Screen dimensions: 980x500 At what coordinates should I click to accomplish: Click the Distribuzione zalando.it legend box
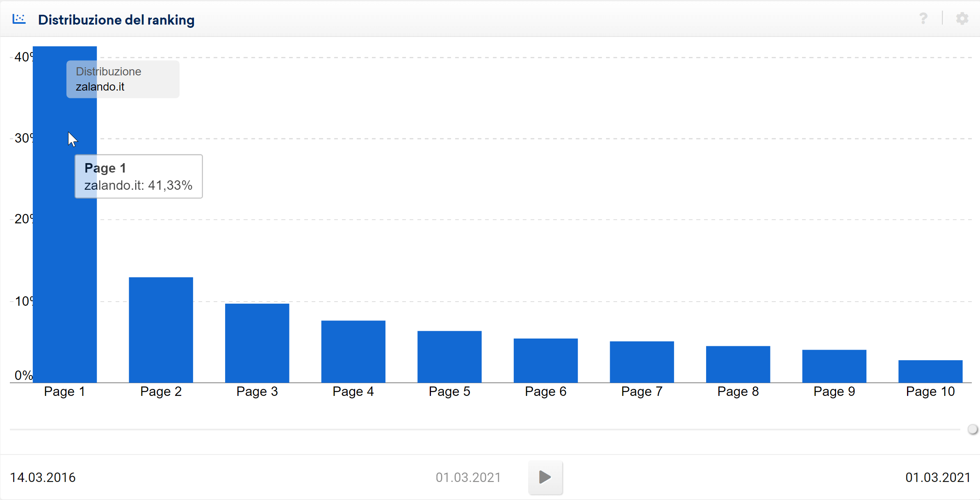click(x=123, y=79)
